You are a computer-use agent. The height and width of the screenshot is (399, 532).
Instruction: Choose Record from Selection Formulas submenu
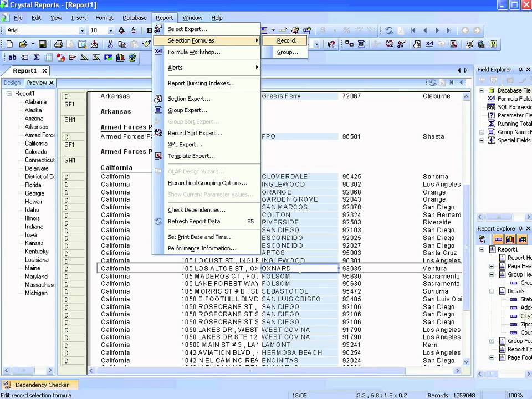285,40
